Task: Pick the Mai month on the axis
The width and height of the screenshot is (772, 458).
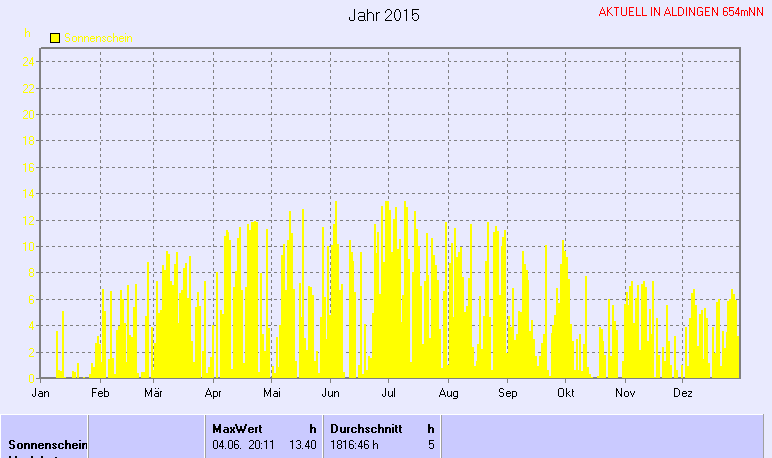Action: (x=270, y=393)
